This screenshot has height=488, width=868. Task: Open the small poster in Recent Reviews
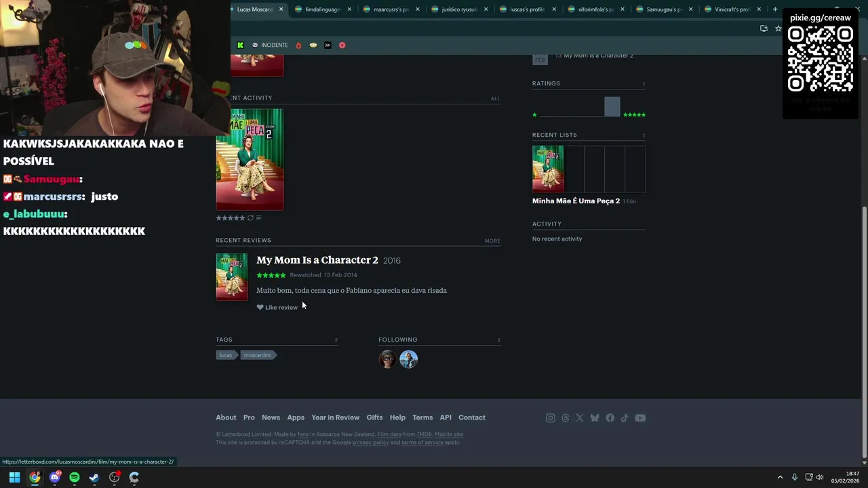pyautogui.click(x=232, y=277)
